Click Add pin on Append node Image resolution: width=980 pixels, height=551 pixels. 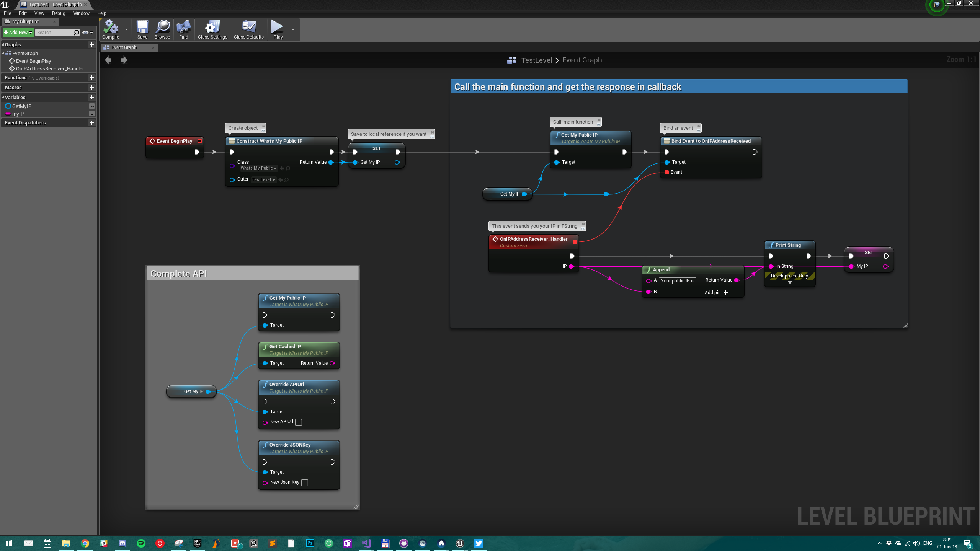tap(716, 292)
